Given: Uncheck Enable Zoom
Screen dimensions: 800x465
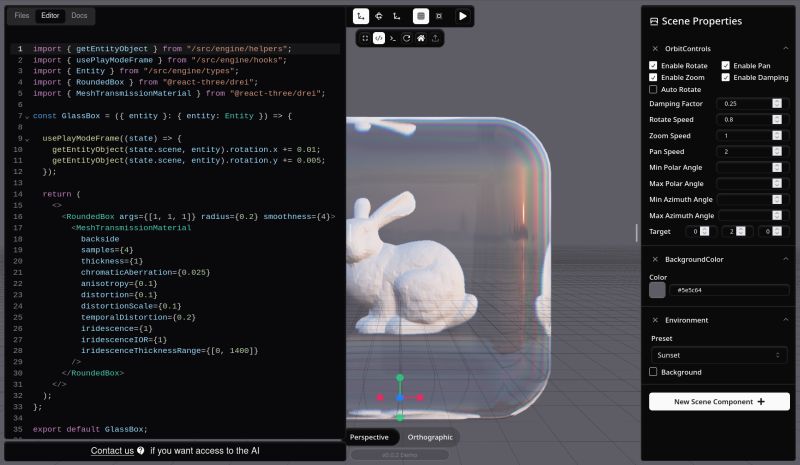Looking at the screenshot, I should (653, 77).
